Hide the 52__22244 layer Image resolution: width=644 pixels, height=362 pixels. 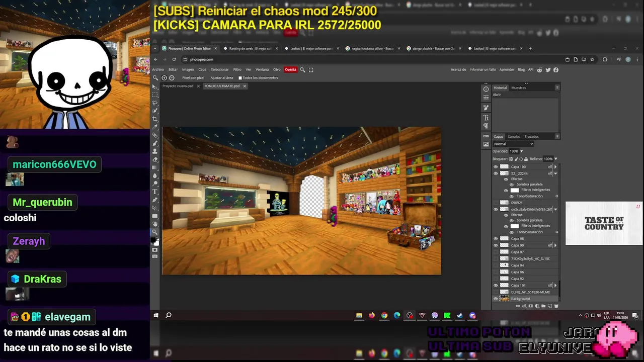coord(496,173)
